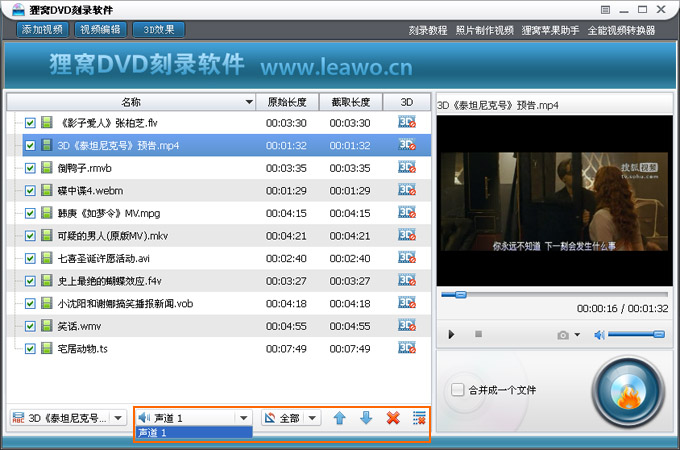Click 3D column header
The height and width of the screenshot is (450, 680).
point(407,102)
